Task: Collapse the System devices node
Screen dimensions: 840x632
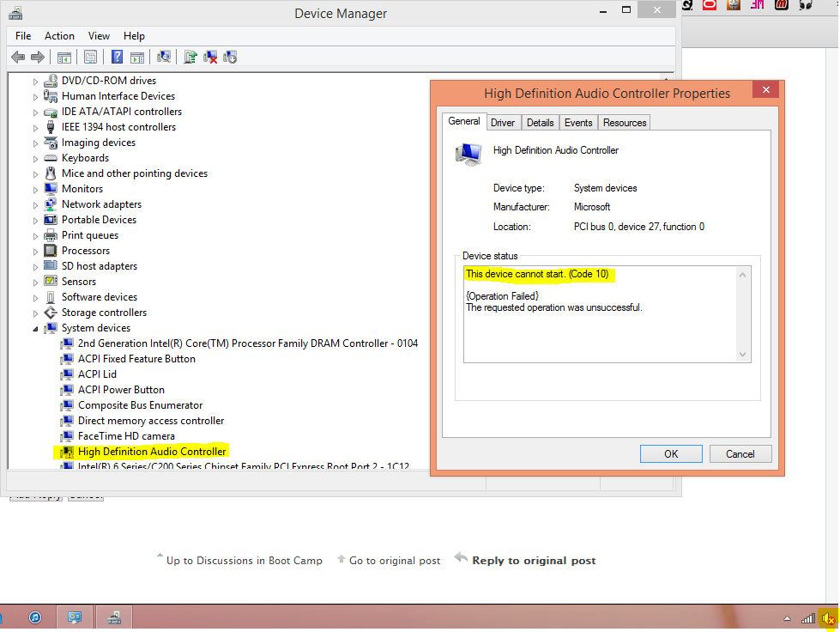Action: coord(35,329)
